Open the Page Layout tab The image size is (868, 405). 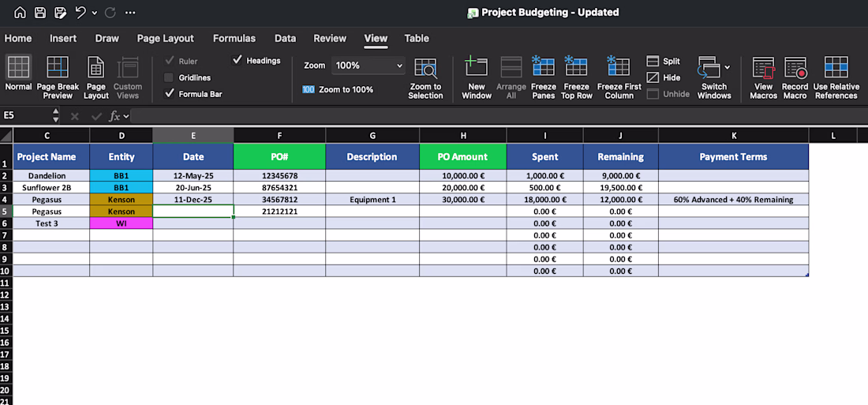(166, 38)
